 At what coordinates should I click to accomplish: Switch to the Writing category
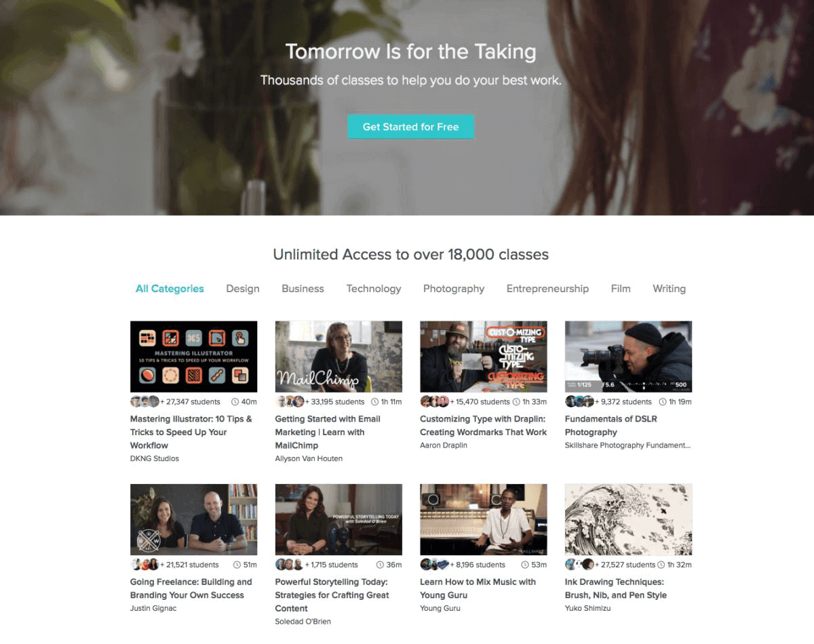click(669, 289)
